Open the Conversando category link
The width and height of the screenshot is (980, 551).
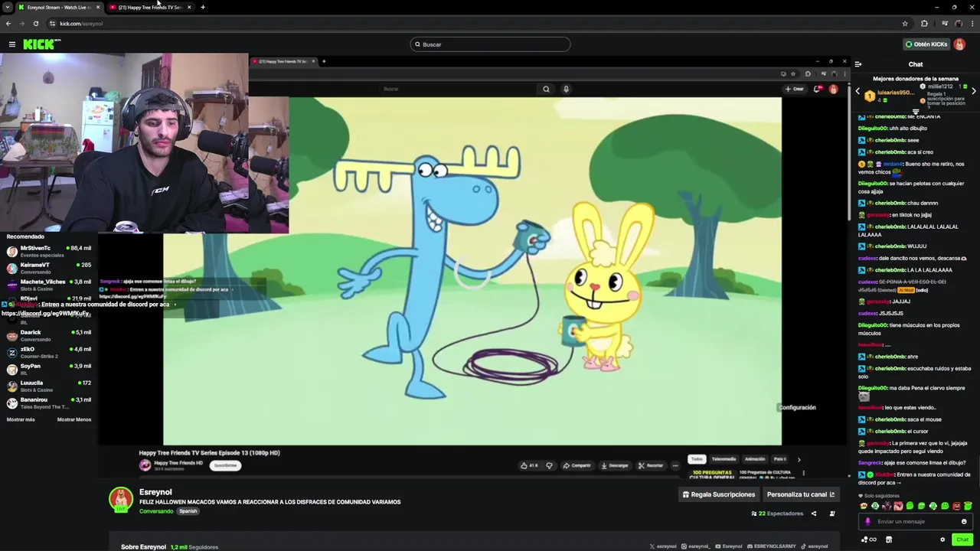156,511
